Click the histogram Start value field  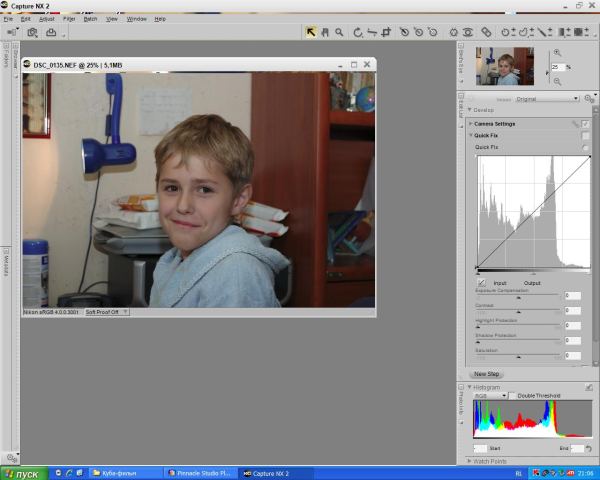point(481,448)
